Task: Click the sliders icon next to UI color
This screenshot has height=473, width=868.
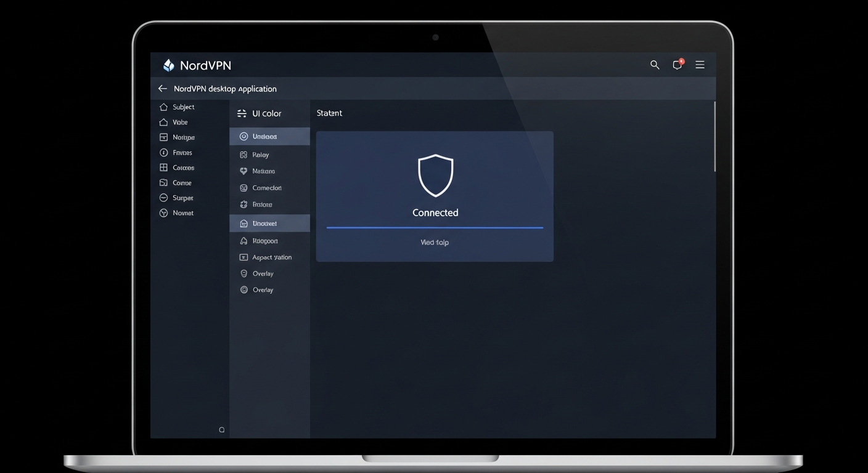Action: [242, 113]
